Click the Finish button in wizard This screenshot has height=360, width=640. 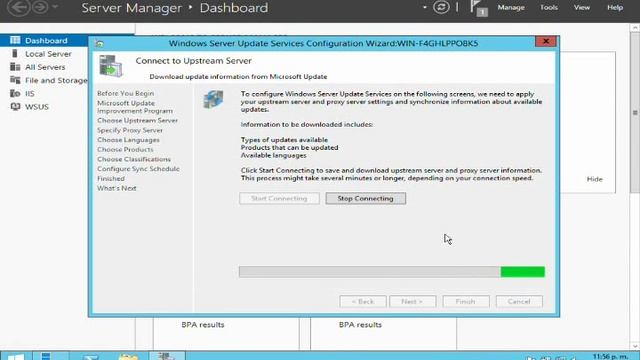pyautogui.click(x=466, y=302)
